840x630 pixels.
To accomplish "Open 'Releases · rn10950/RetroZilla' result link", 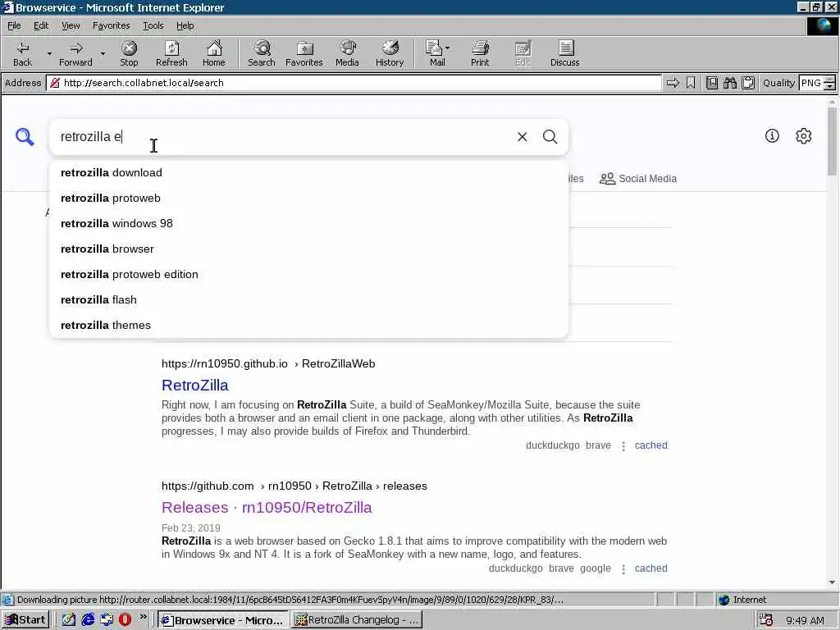I will 267,507.
